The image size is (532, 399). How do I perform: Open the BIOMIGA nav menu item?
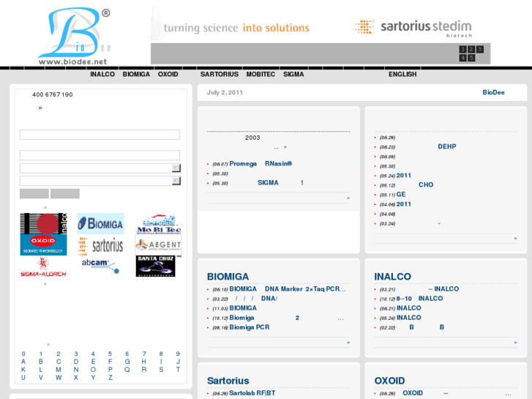(136, 75)
